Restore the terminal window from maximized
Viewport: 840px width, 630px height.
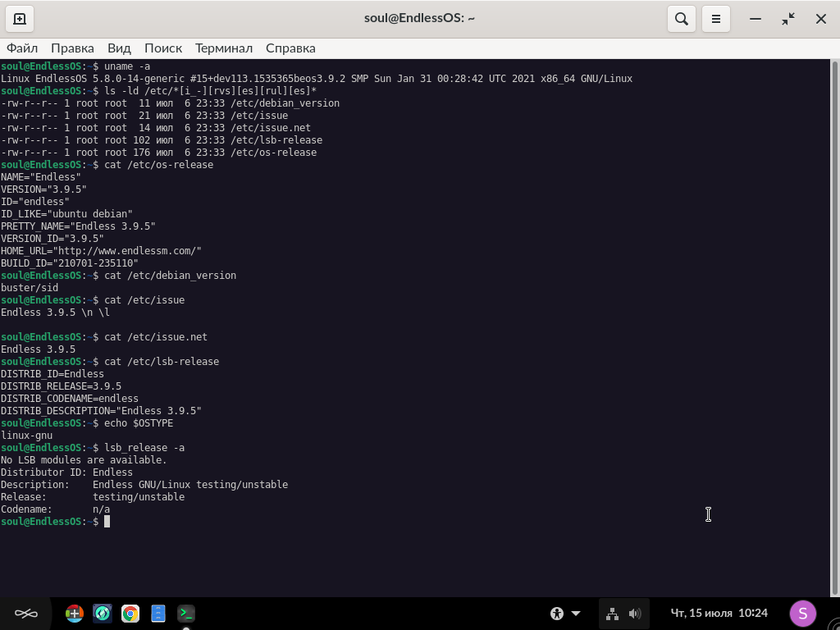tap(788, 19)
